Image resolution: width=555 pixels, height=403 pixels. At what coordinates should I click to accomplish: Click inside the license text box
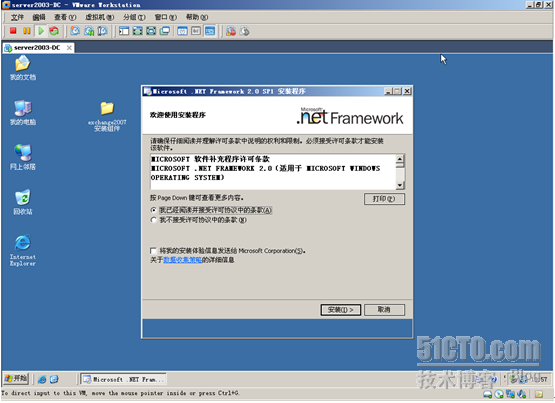pyautogui.click(x=273, y=172)
